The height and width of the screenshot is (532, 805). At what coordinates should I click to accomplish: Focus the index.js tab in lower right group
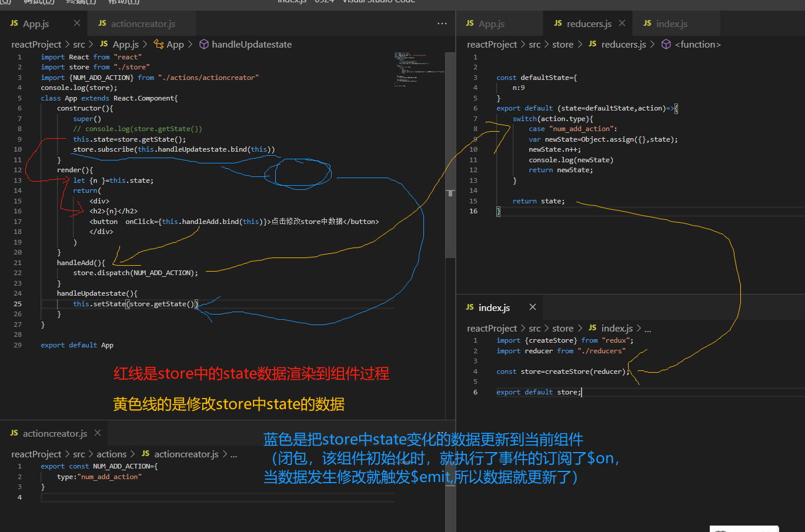tap(494, 307)
